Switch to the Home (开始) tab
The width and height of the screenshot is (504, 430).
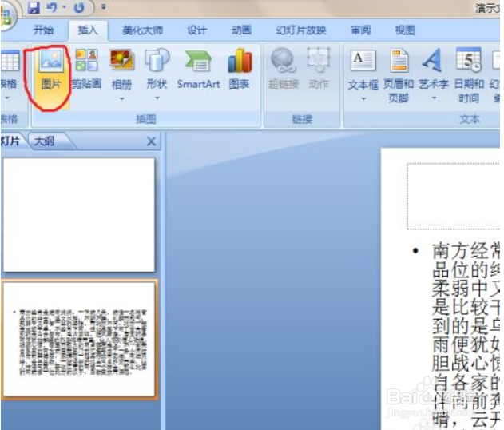pyautogui.click(x=43, y=30)
